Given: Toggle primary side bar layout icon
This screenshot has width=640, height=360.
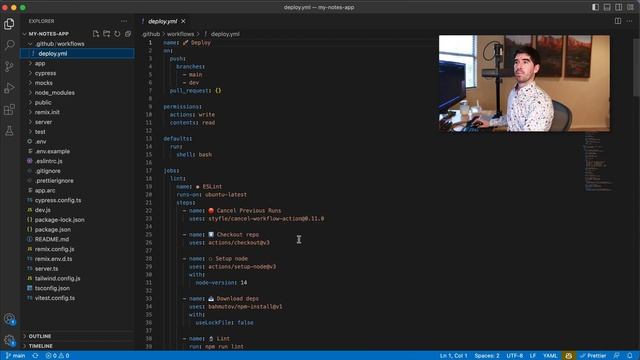Looking at the screenshot, I should click(x=596, y=7).
